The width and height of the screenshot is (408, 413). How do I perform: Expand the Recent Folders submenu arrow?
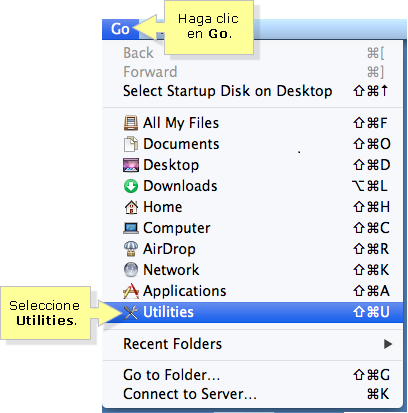[x=388, y=344]
